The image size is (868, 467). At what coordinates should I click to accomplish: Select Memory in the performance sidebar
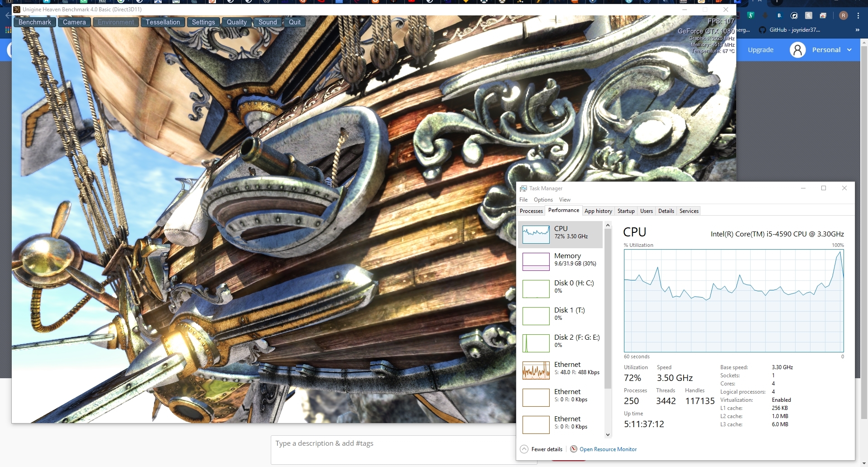tap(561, 261)
